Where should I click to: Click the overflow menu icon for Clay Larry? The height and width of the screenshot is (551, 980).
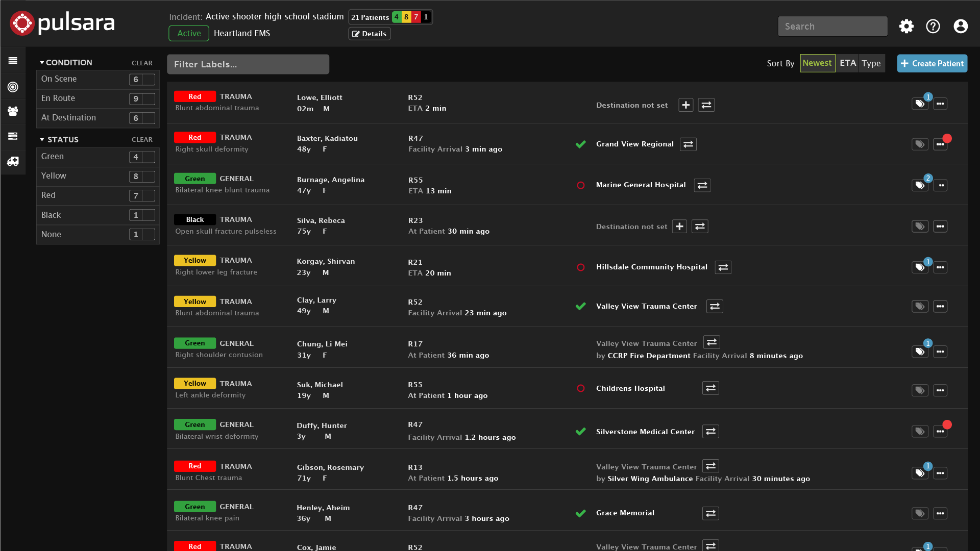pyautogui.click(x=940, y=307)
